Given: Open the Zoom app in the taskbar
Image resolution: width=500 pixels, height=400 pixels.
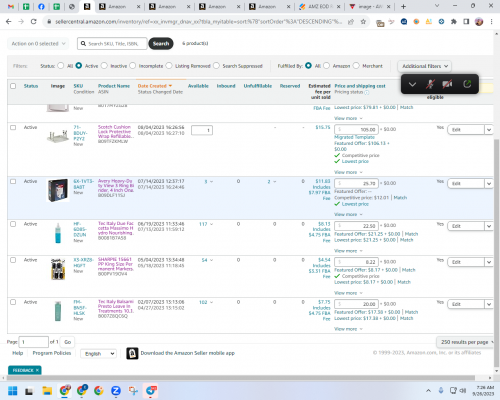Looking at the screenshot, I should coord(116,390).
